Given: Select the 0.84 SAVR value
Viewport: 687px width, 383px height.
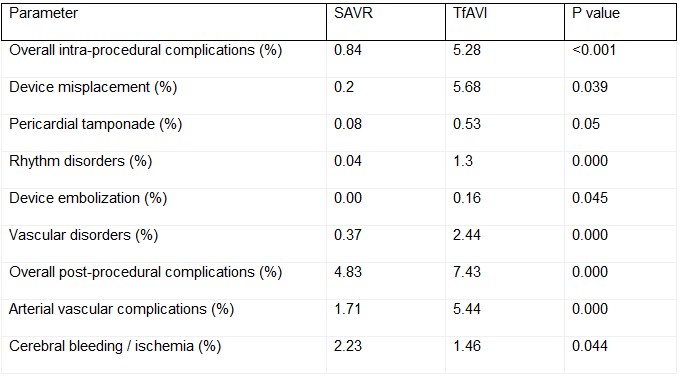Looking at the screenshot, I should (348, 50).
